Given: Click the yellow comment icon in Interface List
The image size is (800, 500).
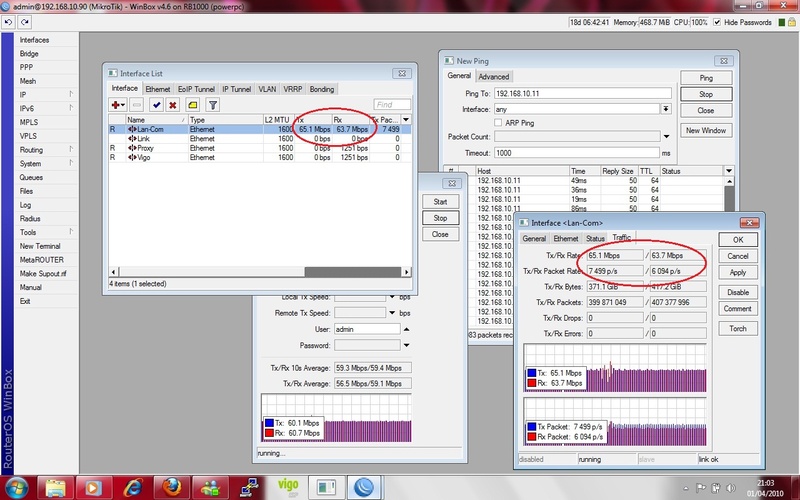Looking at the screenshot, I should tap(192, 104).
